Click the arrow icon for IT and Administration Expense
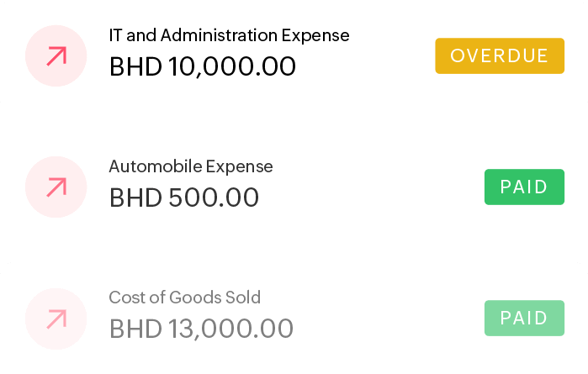 pos(56,56)
